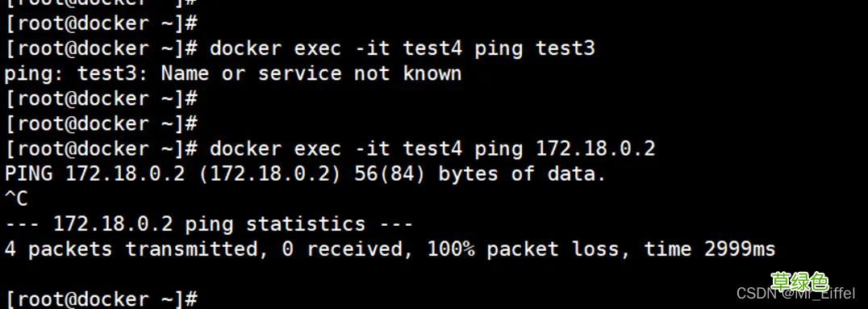Click the ping statistics header line

tap(209, 224)
